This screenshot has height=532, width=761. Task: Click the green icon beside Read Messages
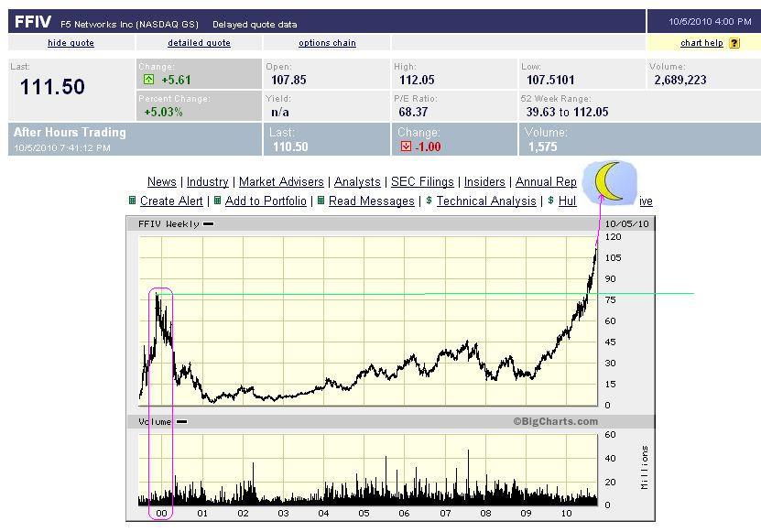[321, 200]
